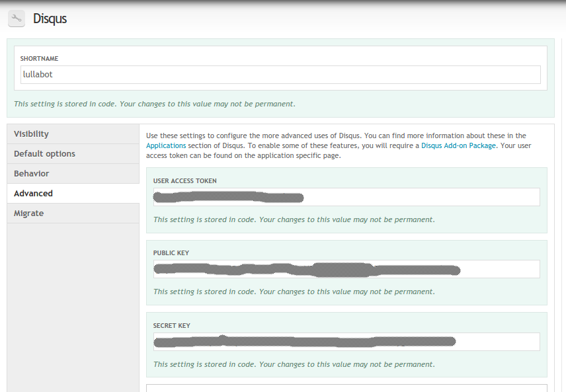Viewport: 566px width, 392px height.
Task: Click the SECRET KEY label
Action: click(171, 326)
